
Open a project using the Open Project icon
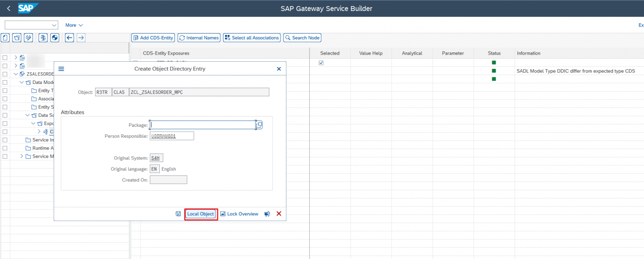click(16, 37)
